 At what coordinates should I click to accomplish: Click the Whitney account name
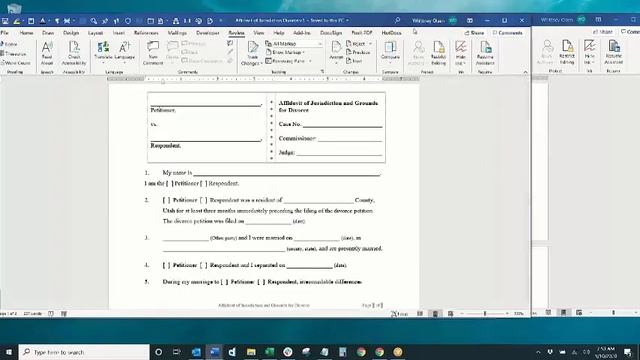(x=429, y=20)
